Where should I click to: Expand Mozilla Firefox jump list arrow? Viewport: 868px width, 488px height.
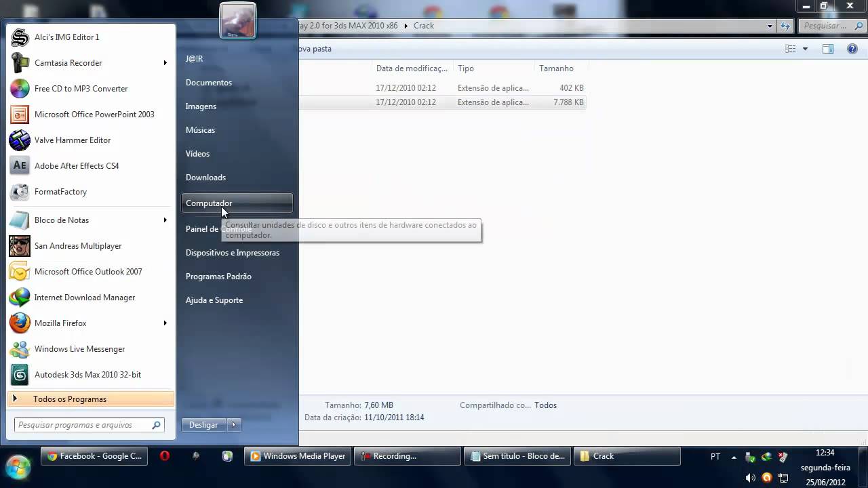click(x=165, y=323)
